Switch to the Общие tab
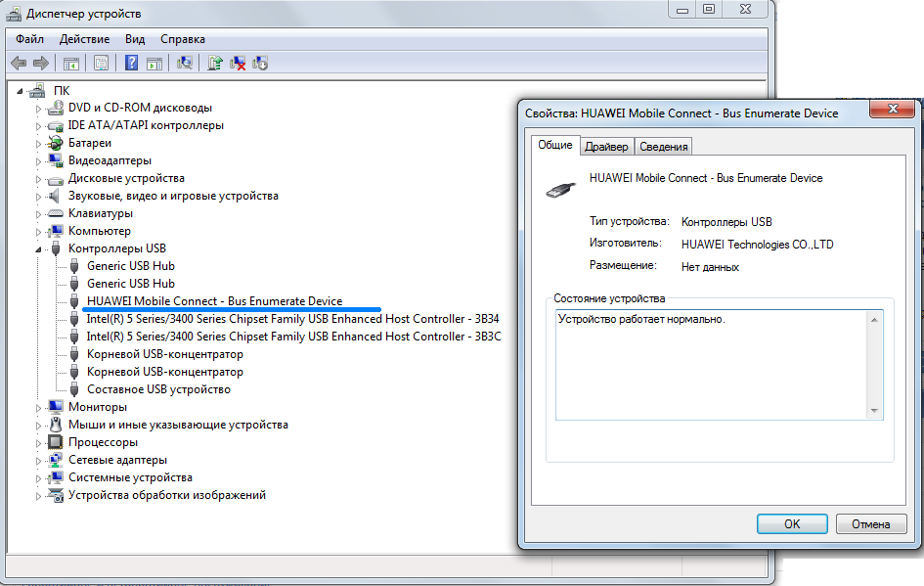 [x=555, y=145]
